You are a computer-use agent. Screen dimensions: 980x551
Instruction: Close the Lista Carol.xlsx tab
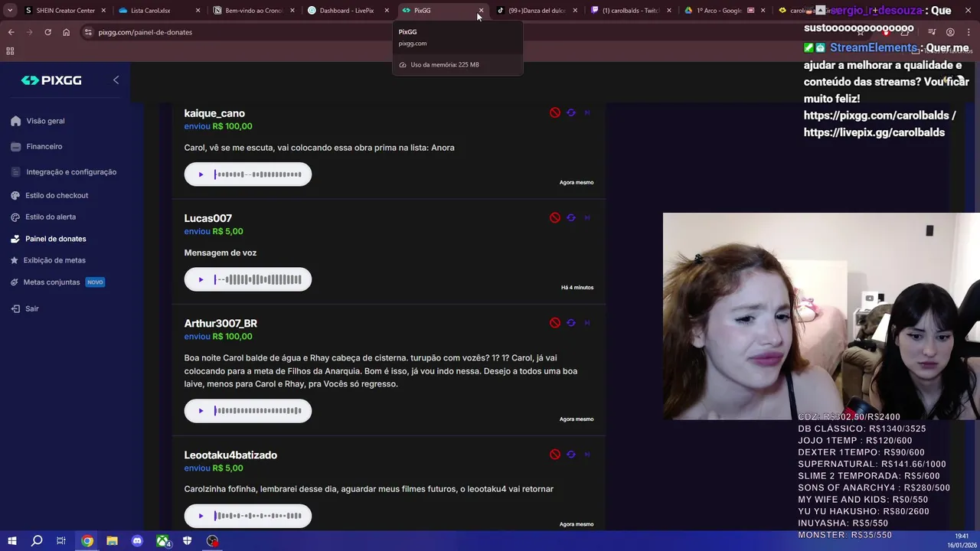(198, 11)
